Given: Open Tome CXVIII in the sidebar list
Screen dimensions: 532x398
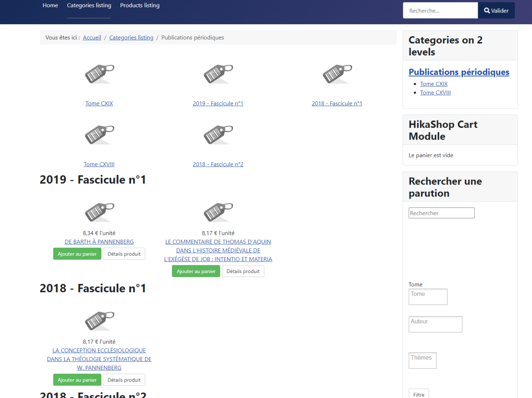Looking at the screenshot, I should coord(435,93).
